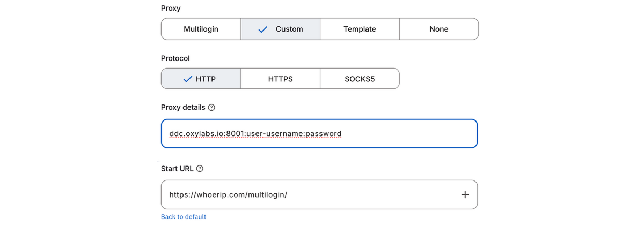The image size is (644, 226).
Task: Click the Proxy details label text
Action: pos(183,107)
